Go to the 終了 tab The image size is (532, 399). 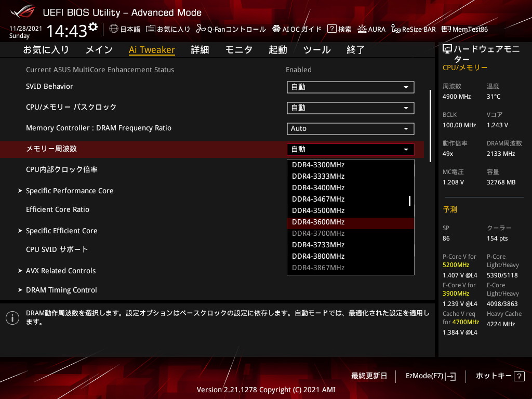point(355,50)
